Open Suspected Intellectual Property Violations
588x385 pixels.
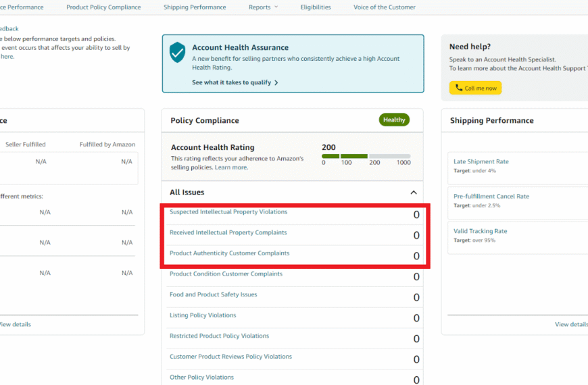(x=228, y=212)
